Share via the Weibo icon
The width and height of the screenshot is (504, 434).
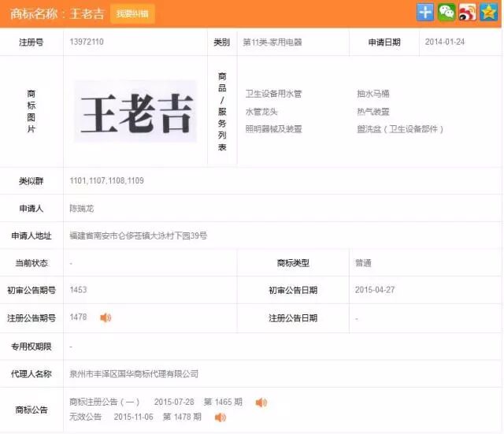pos(467,13)
